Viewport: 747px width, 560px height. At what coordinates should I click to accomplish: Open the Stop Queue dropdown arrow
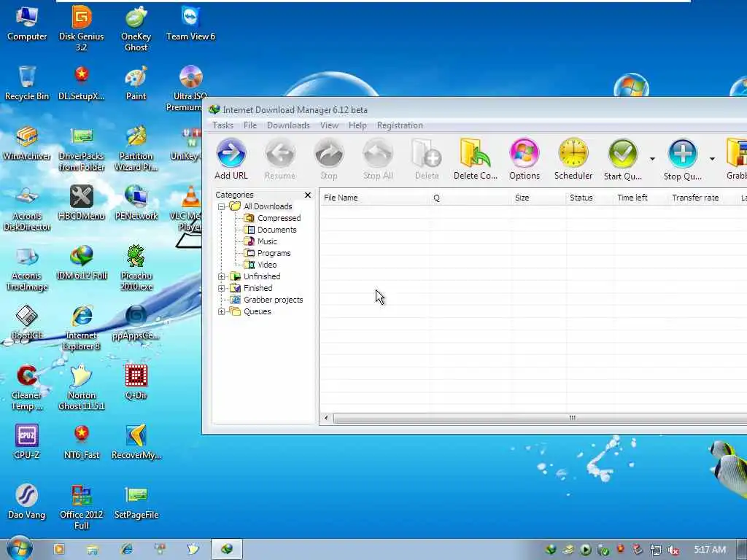tap(712, 159)
